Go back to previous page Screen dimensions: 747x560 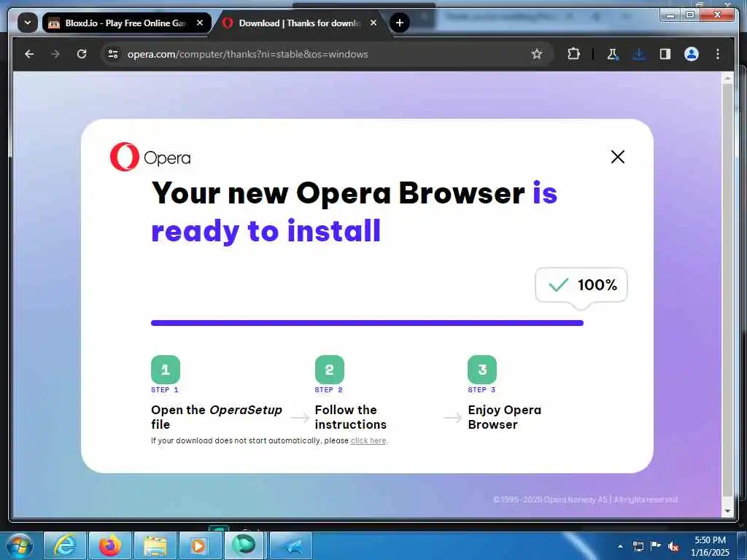(29, 54)
